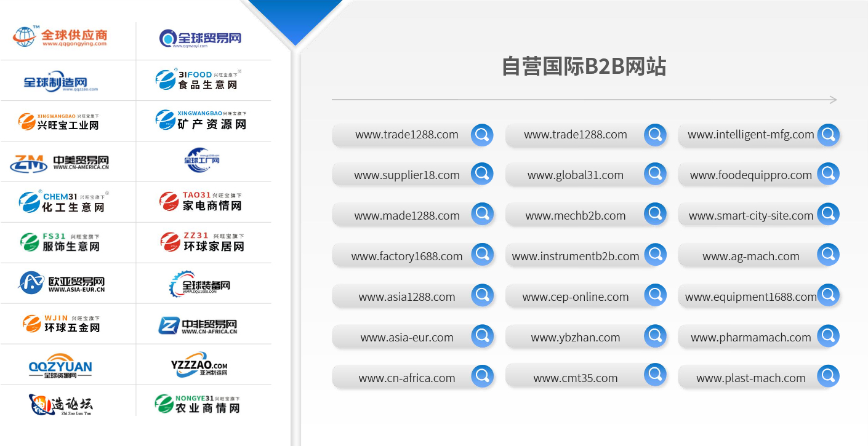Open the www.cep-online.com link

pos(576,297)
